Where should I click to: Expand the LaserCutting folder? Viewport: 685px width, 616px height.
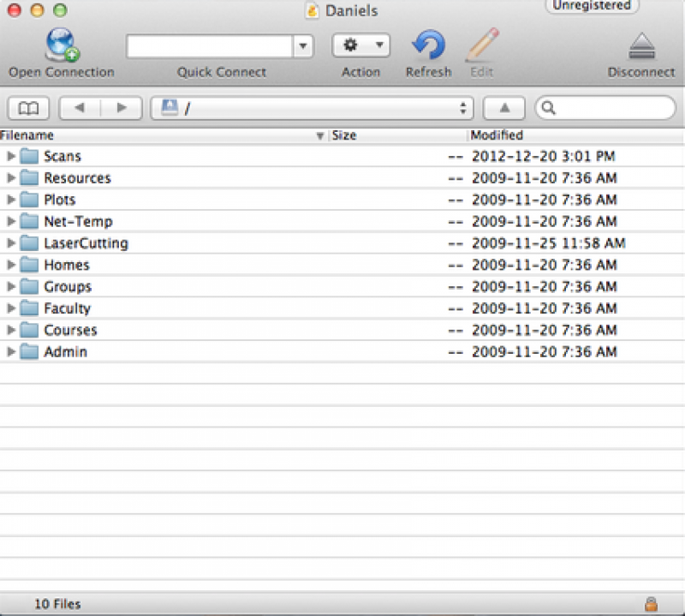[11, 243]
